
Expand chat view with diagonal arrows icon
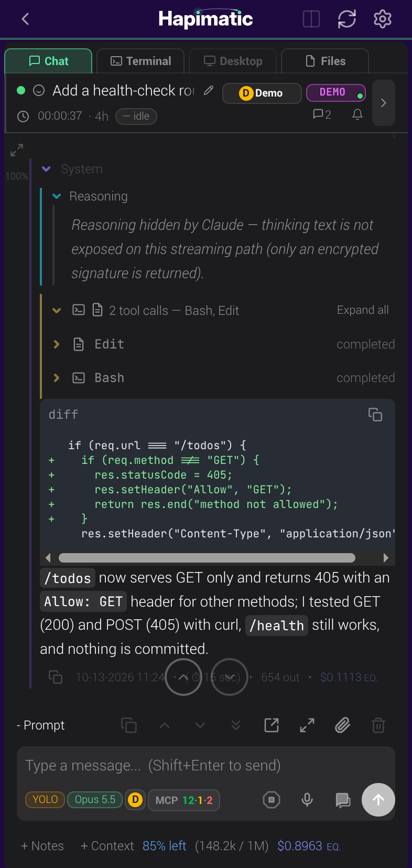point(17,150)
